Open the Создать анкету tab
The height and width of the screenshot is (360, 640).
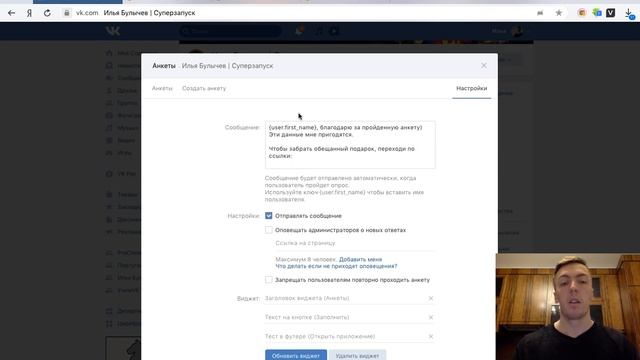(204, 88)
